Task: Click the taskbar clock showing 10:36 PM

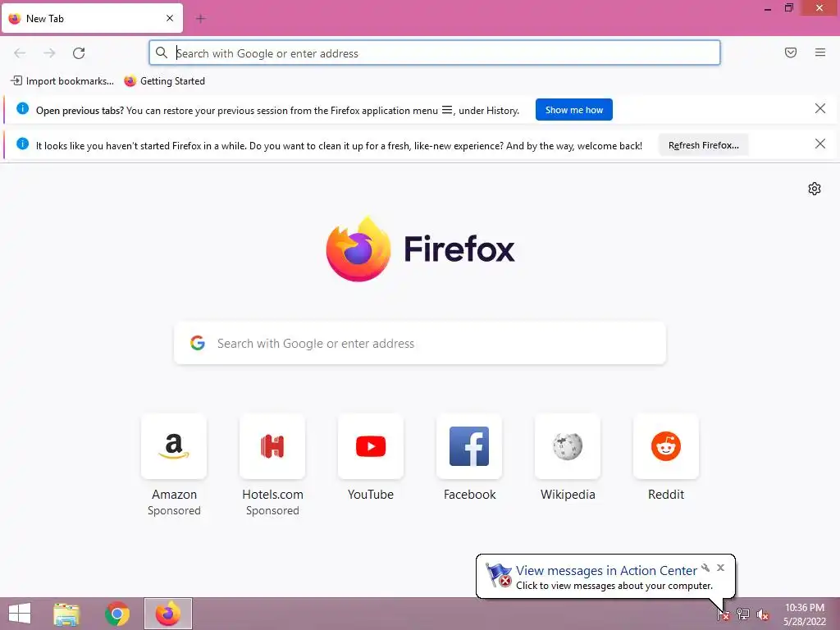Action: (x=805, y=614)
